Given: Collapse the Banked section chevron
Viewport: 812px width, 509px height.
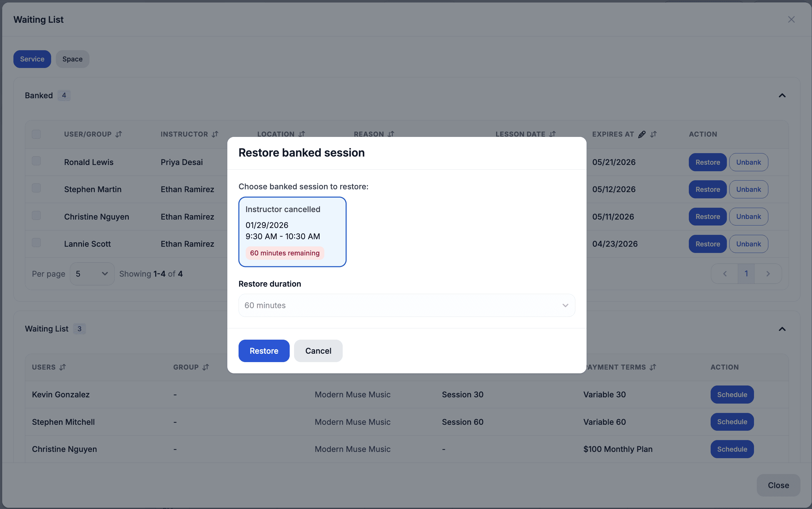Looking at the screenshot, I should pyautogui.click(x=782, y=96).
